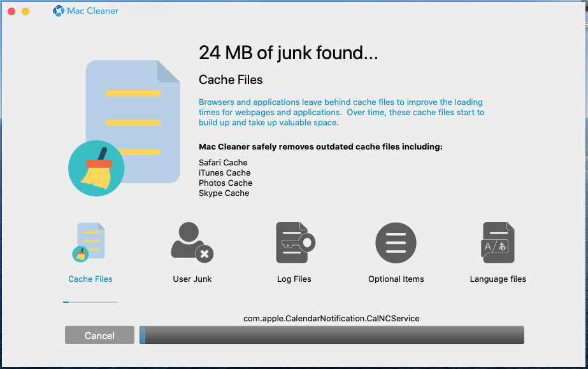
Task: Click the "Cache Files" section heading
Action: (x=231, y=80)
